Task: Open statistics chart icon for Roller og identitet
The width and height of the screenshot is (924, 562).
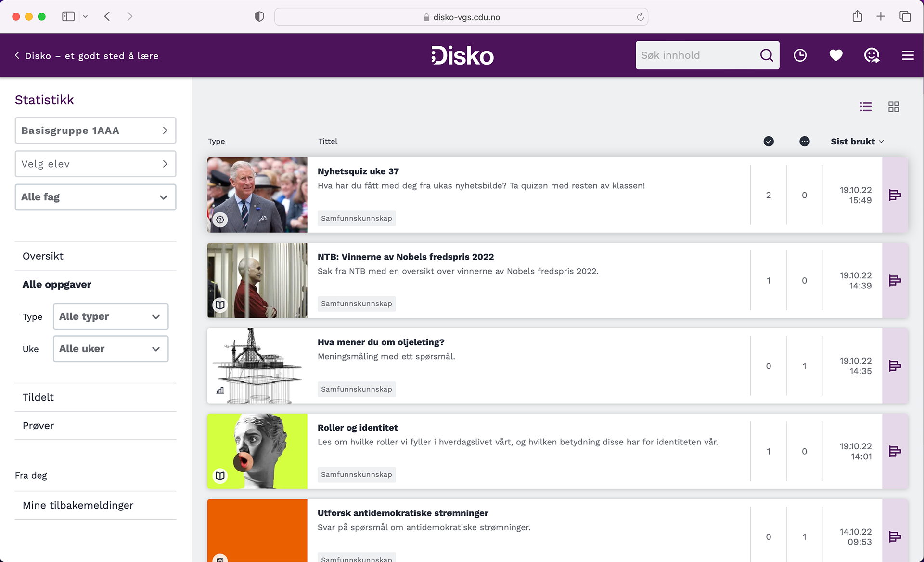Action: click(x=895, y=451)
